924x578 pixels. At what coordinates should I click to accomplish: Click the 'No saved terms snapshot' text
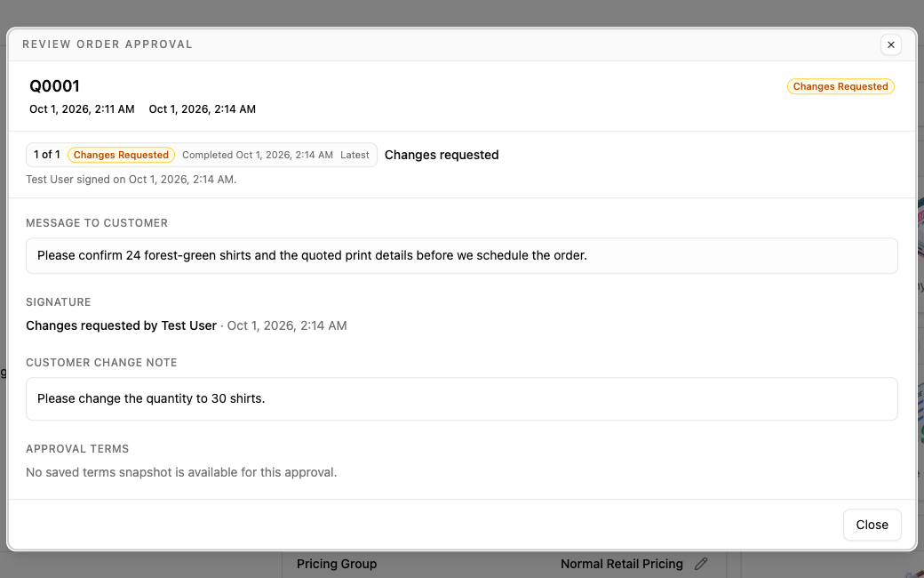pyautogui.click(x=181, y=472)
